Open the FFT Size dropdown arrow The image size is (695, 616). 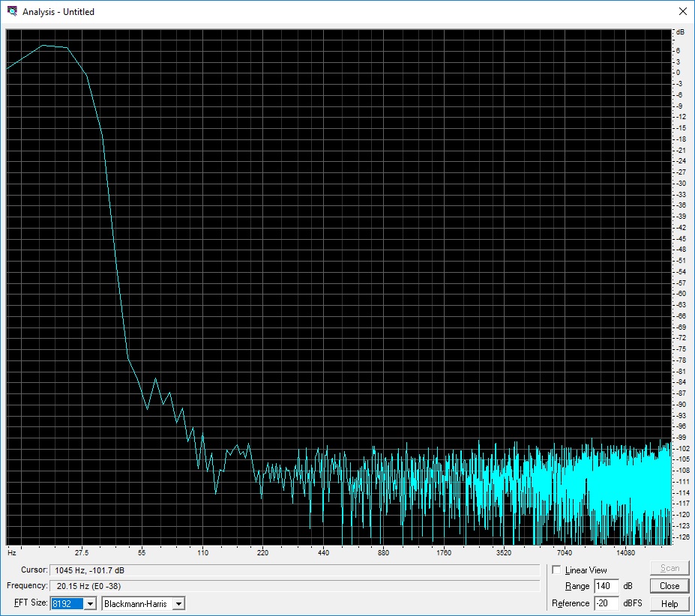[90, 603]
